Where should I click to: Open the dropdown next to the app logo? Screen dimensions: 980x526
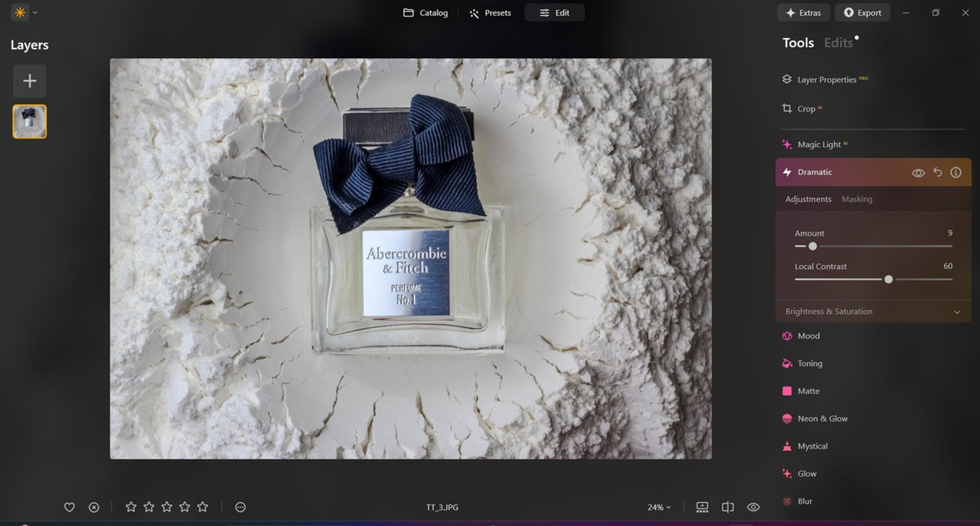(x=34, y=12)
